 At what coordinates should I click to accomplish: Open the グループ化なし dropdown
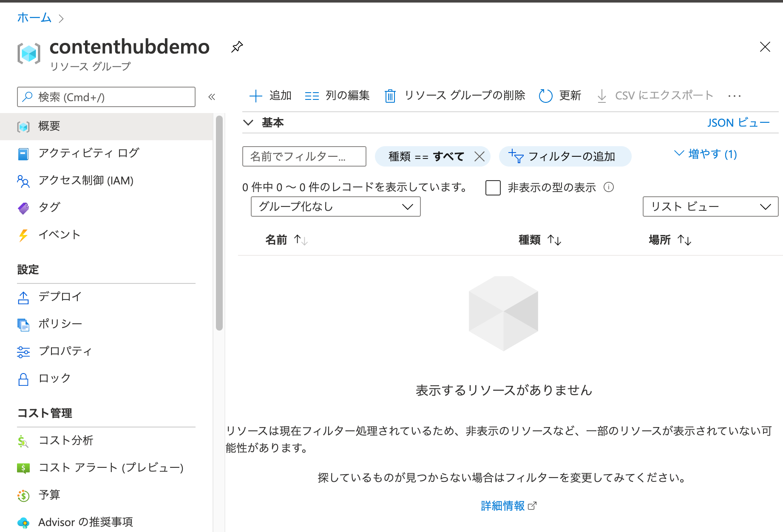pyautogui.click(x=336, y=207)
